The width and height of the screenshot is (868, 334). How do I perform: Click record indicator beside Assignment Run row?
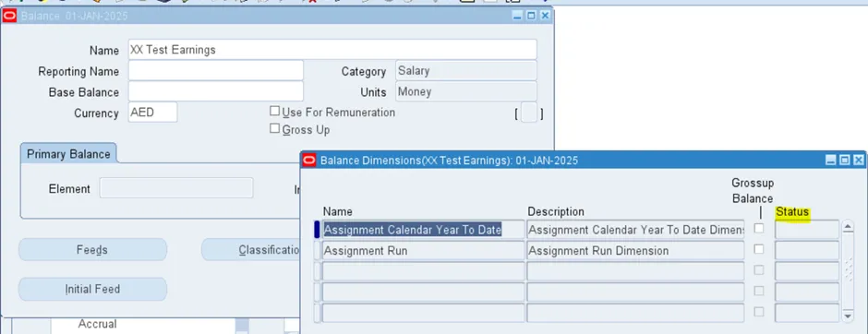click(318, 251)
